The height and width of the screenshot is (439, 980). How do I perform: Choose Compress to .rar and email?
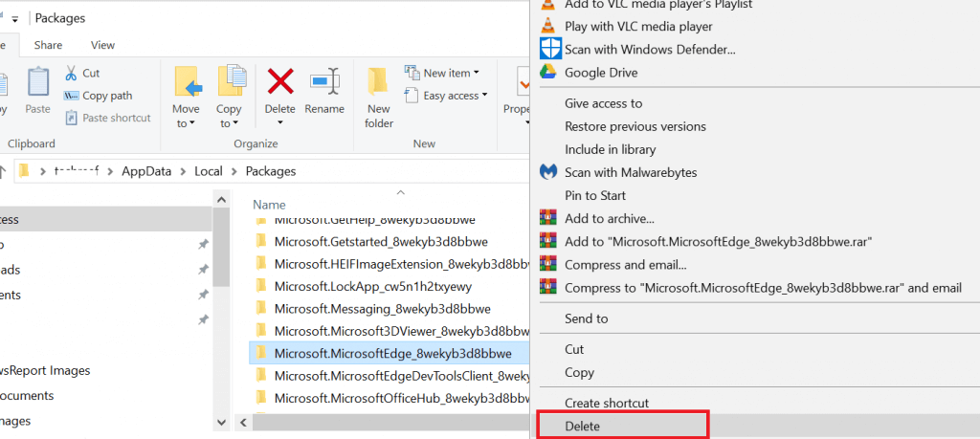(x=763, y=288)
